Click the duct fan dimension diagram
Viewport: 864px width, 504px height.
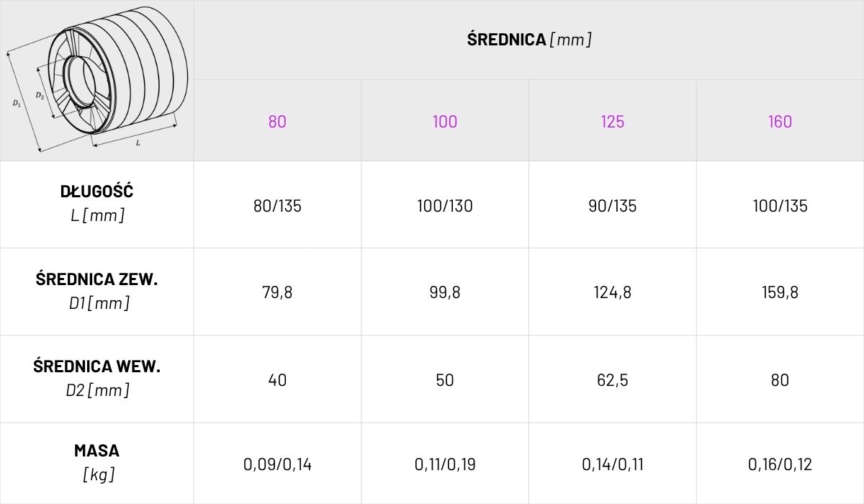click(97, 79)
